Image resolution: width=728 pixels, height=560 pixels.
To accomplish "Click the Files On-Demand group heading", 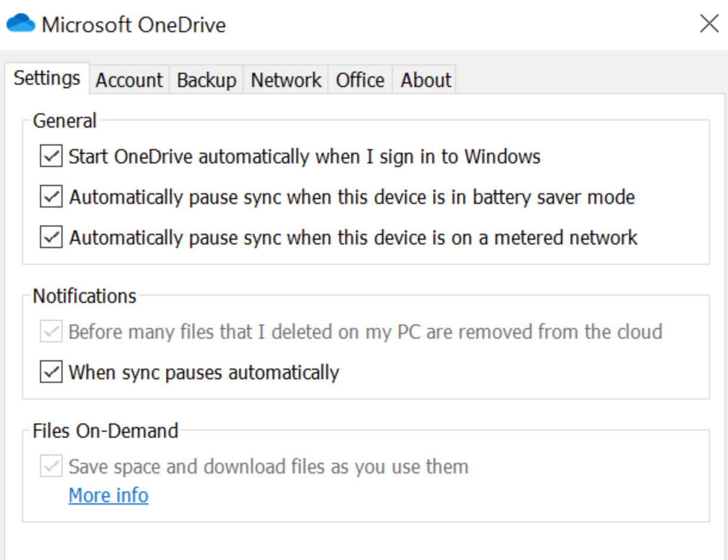I will [x=106, y=431].
